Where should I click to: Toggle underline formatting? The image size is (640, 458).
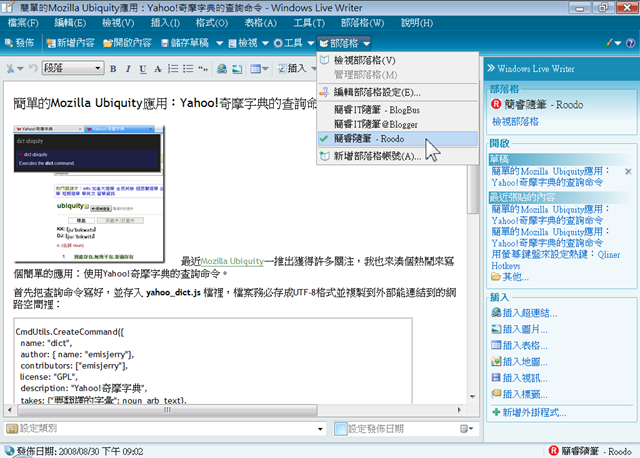coord(142,69)
